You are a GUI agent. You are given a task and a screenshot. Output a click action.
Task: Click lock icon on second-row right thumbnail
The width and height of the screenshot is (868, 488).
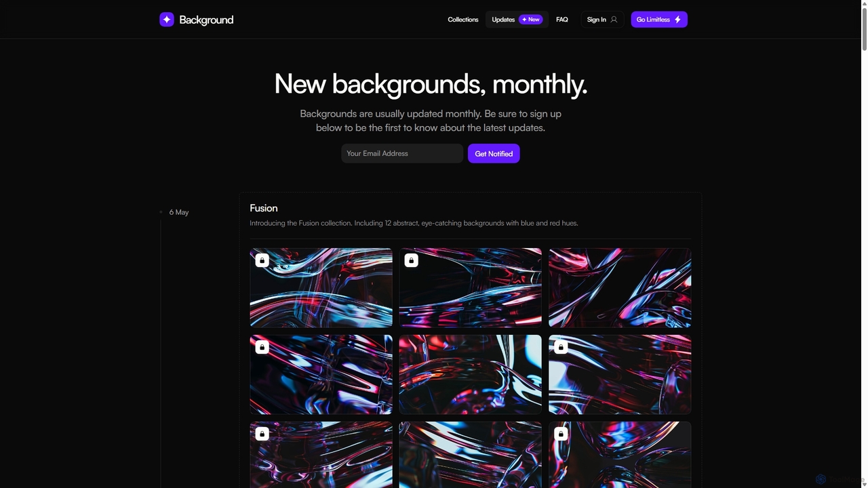pos(561,347)
